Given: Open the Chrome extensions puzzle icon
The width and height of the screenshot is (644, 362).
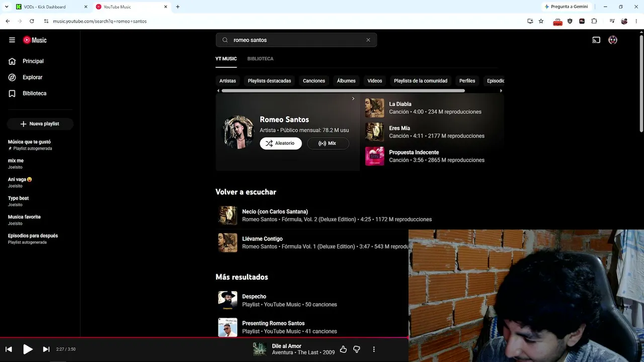Looking at the screenshot, I should (594, 21).
